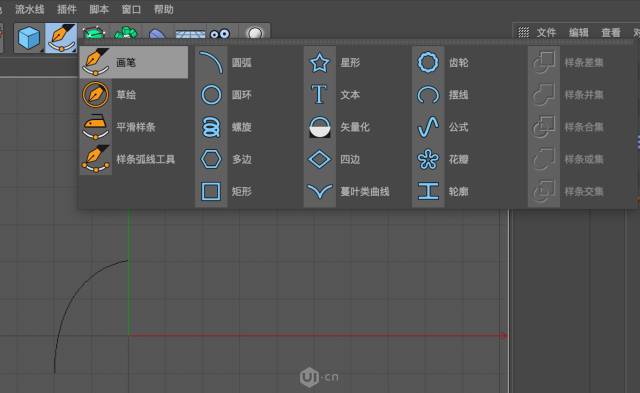Click the blue deformer toolbar icon
The image size is (640, 393).
[157, 34]
